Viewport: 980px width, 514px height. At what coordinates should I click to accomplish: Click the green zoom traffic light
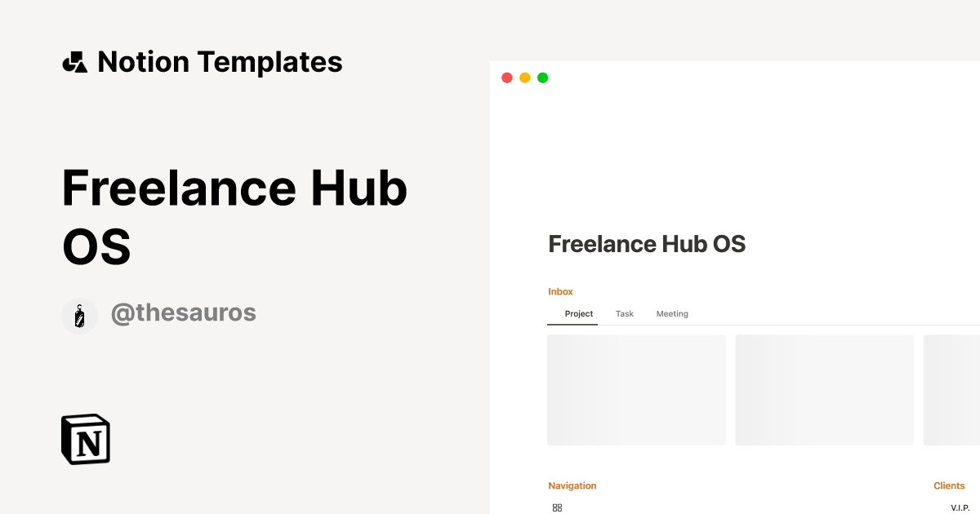click(x=542, y=77)
